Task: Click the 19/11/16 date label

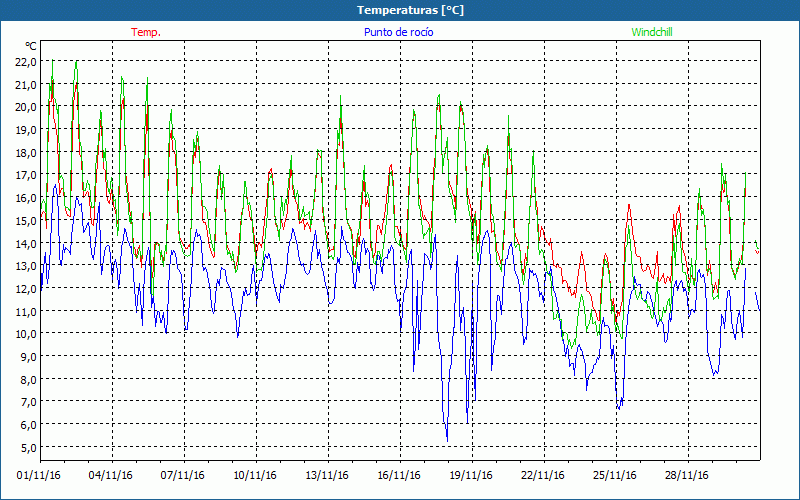Action: [x=471, y=476]
